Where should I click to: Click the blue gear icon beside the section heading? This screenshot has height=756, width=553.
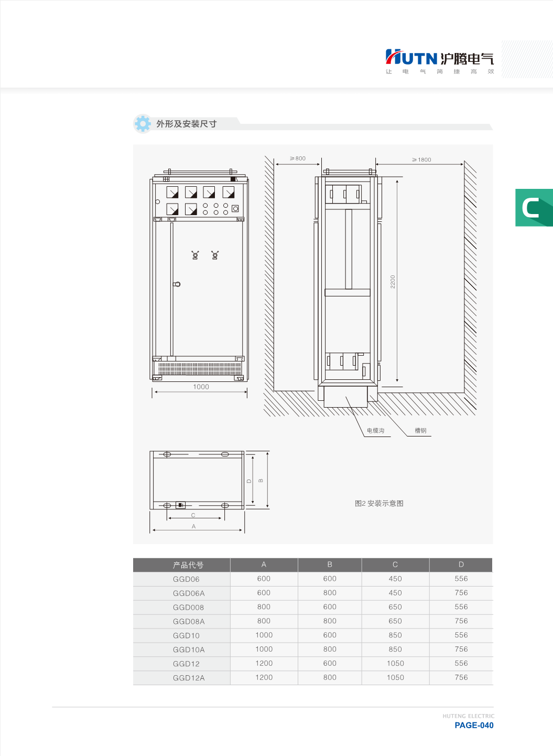pos(143,124)
